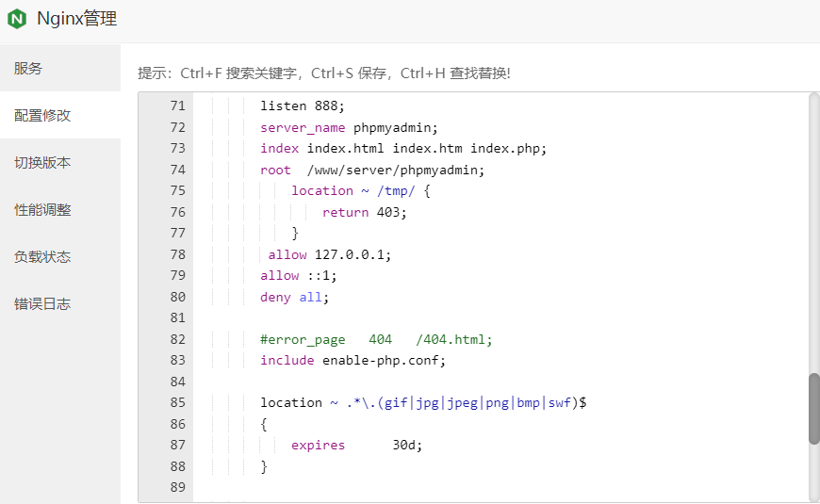Click the editor vertical scrollbar thumb
Image resolution: width=820 pixels, height=504 pixels.
[x=813, y=409]
